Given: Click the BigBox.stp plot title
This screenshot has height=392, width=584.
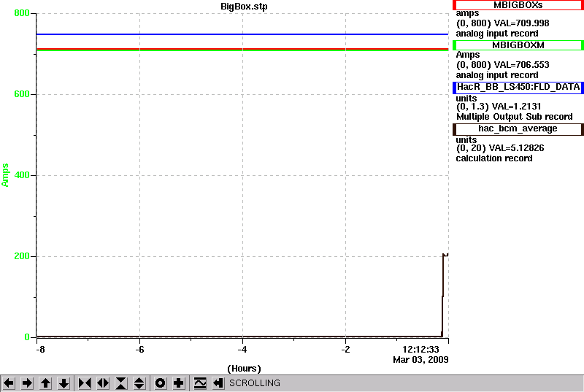Looking at the screenshot, I should pos(244,7).
